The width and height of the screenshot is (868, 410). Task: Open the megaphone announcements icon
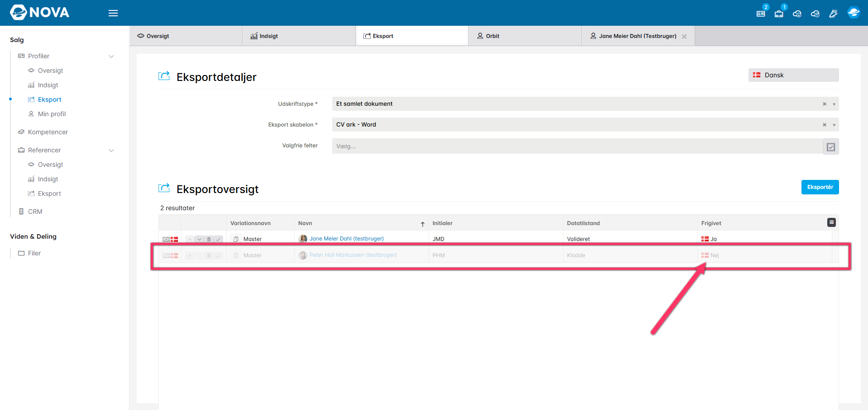point(833,14)
